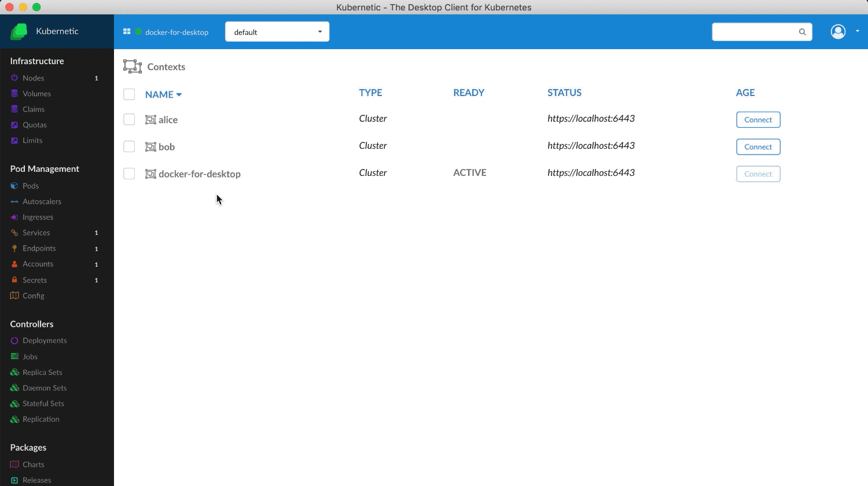Click the green status indicator for docker-for-desktop
This screenshot has height=486, width=868.
137,32
